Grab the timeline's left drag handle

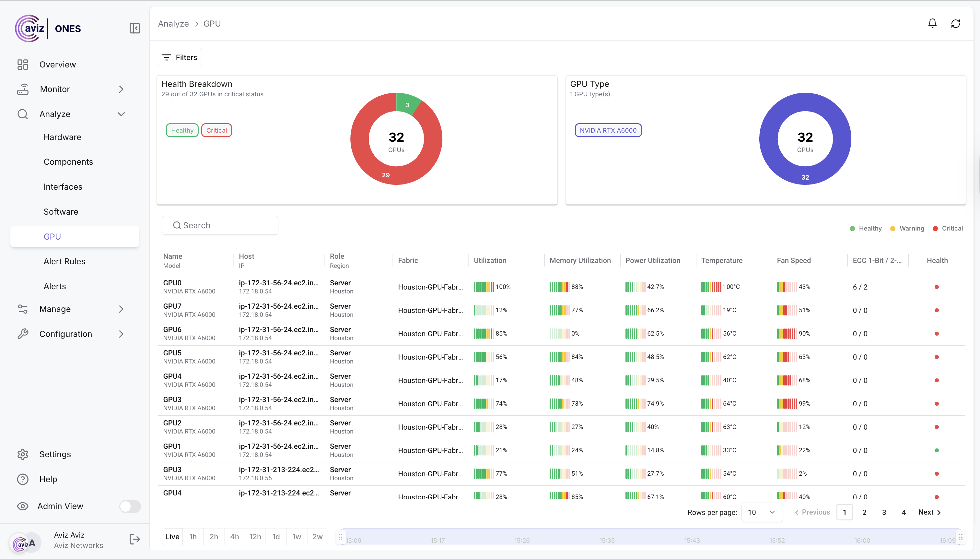[x=341, y=537]
